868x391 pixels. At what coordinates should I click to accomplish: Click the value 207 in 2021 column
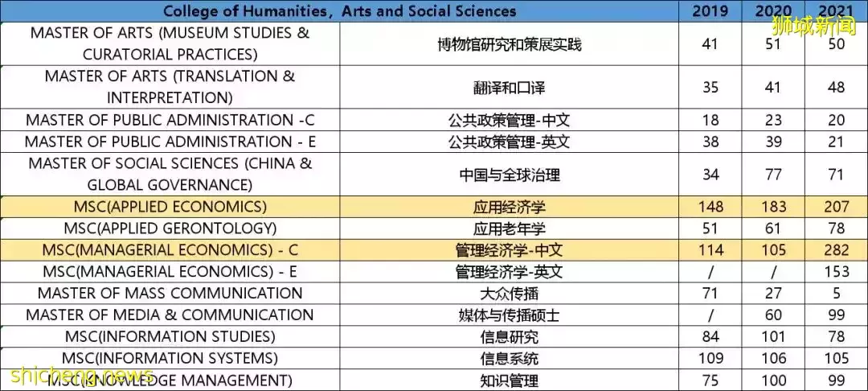[837, 207]
